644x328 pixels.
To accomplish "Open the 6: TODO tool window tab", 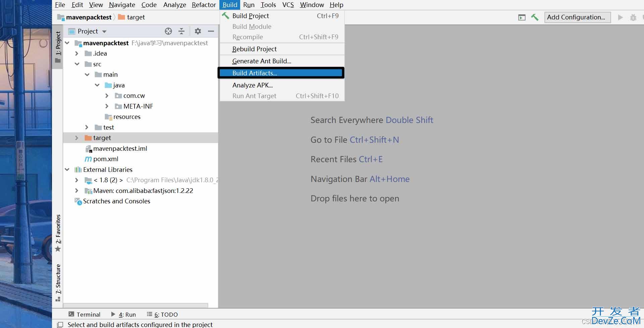I will coord(162,314).
